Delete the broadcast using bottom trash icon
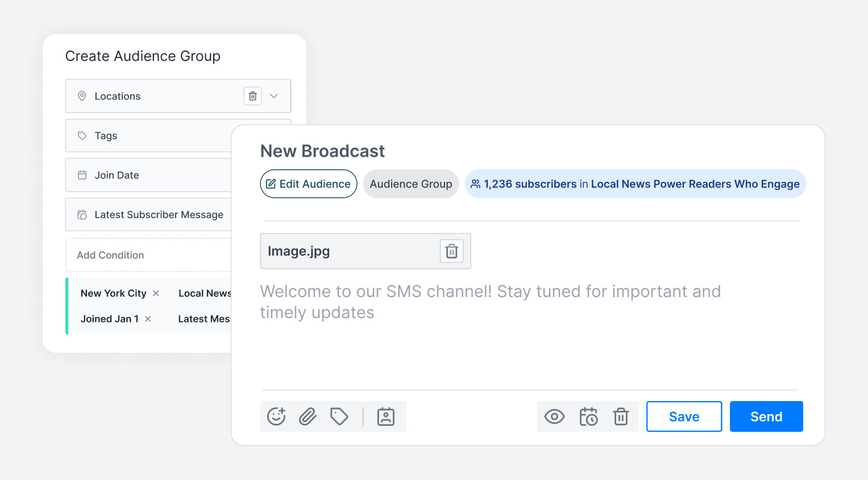The image size is (868, 480). [x=621, y=416]
